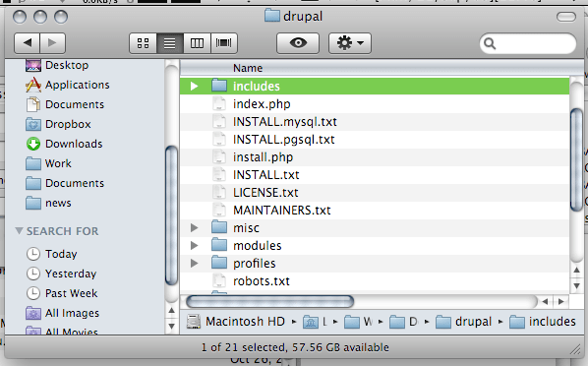Open Downloads in the sidebar

(64, 144)
